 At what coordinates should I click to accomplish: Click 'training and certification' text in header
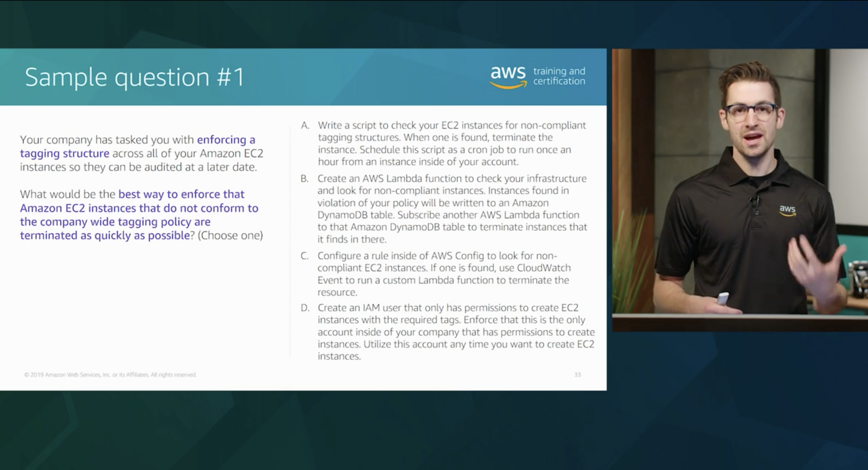pyautogui.click(x=559, y=76)
